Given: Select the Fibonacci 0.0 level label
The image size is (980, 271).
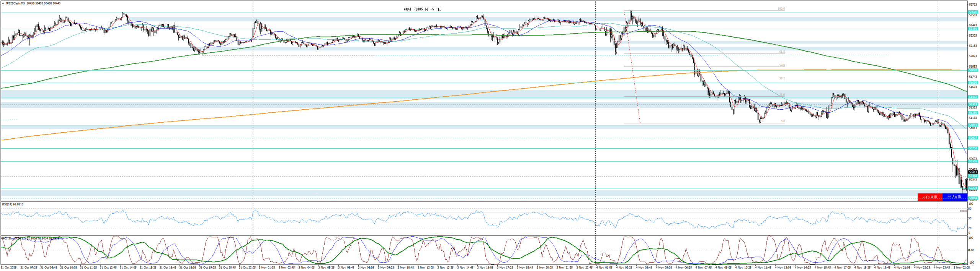Looking at the screenshot, I should pos(782,121).
